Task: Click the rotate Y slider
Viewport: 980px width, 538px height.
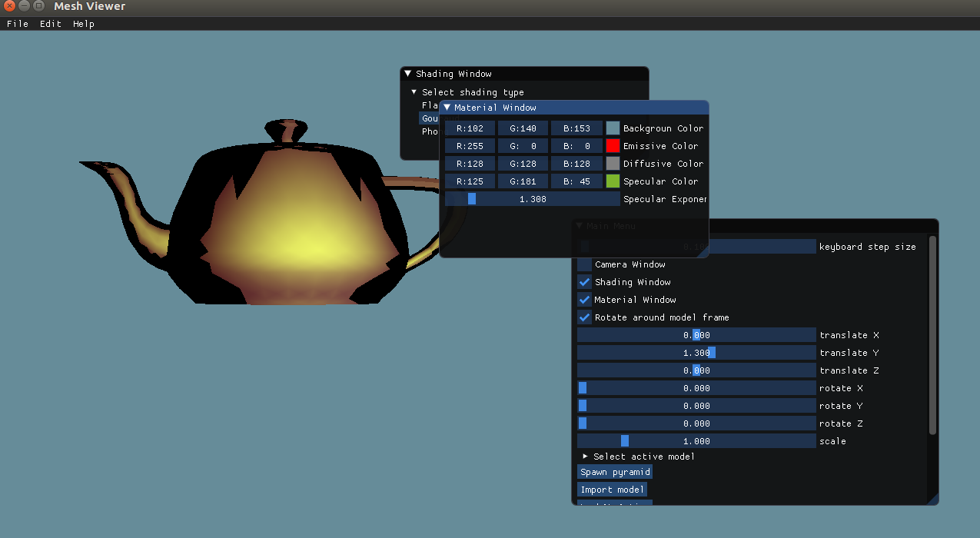Action: tap(696, 406)
